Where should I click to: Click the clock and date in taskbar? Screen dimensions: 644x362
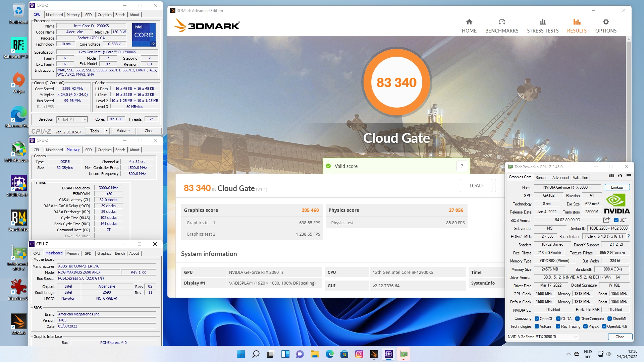tap(627, 354)
